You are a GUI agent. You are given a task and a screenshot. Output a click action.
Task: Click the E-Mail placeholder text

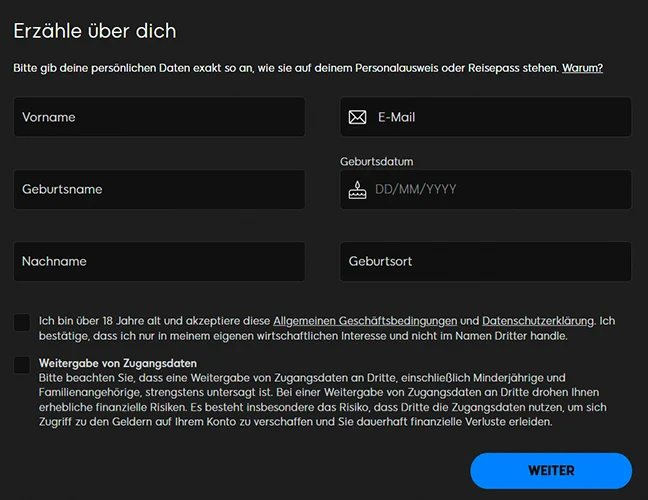point(396,117)
